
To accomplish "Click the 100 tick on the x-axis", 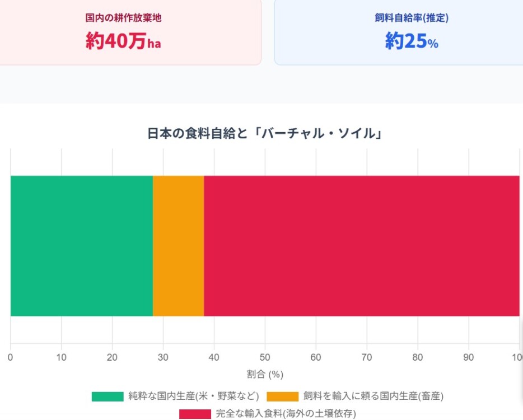I will coord(517,357).
